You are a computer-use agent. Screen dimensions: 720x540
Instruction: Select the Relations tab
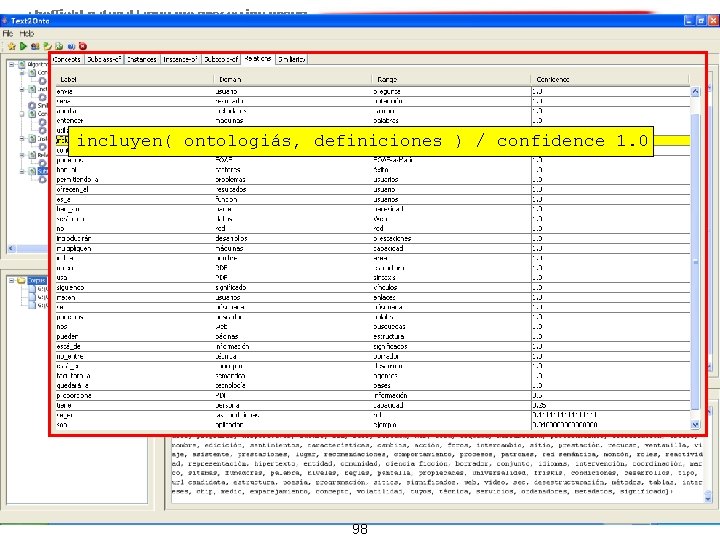(258, 59)
